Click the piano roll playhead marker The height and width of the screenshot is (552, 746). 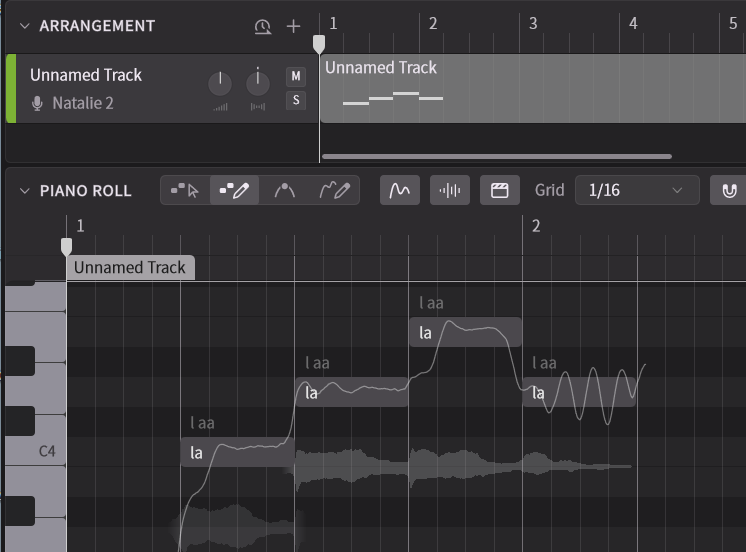tap(67, 247)
